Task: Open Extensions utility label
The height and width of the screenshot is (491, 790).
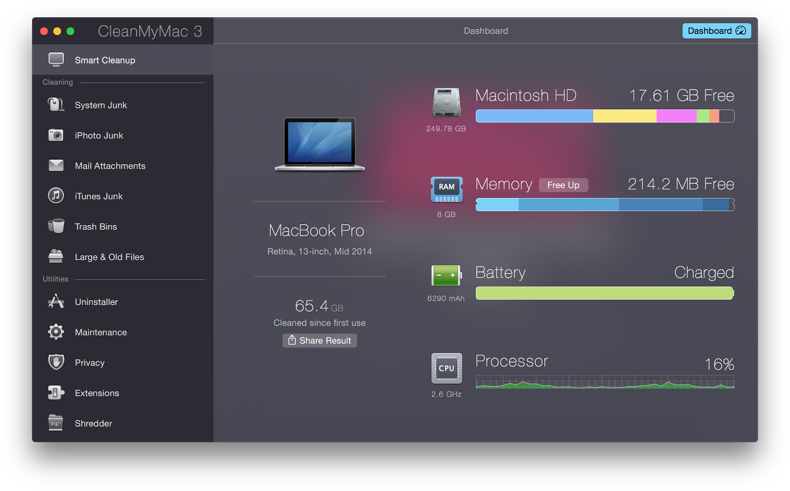Action: point(97,393)
